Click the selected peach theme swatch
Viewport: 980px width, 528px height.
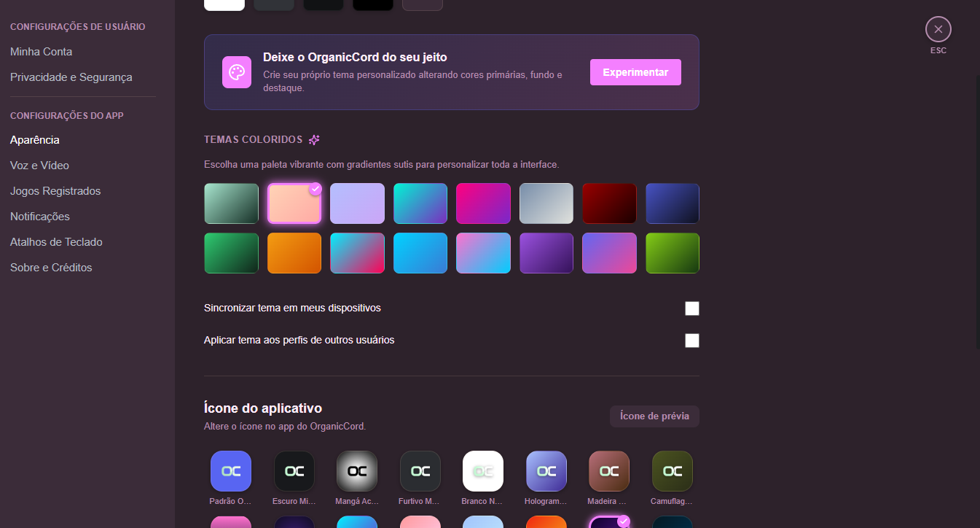click(x=294, y=203)
